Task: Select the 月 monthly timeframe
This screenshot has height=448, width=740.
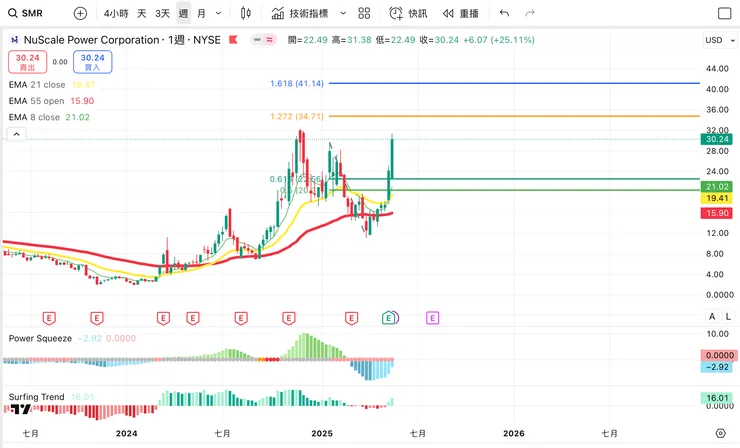Action: tap(201, 13)
